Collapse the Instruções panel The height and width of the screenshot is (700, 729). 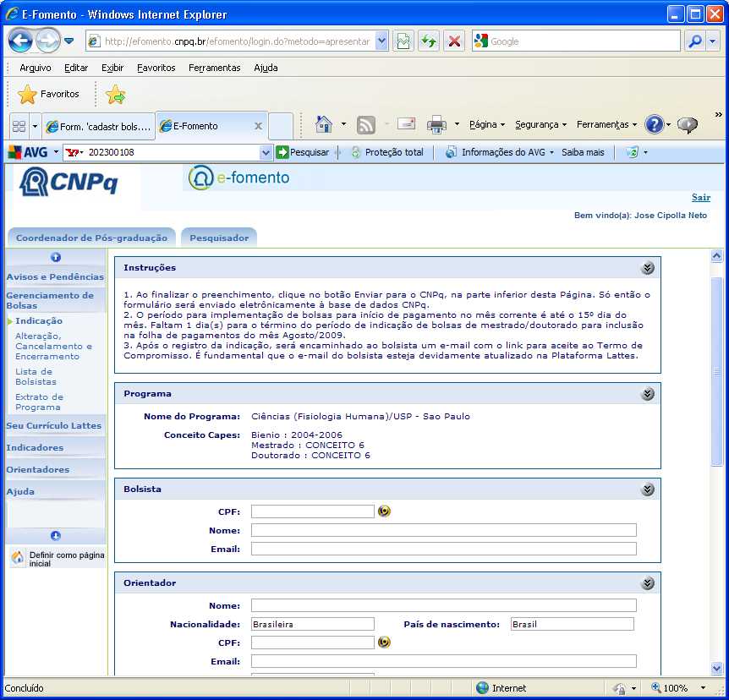tap(647, 268)
